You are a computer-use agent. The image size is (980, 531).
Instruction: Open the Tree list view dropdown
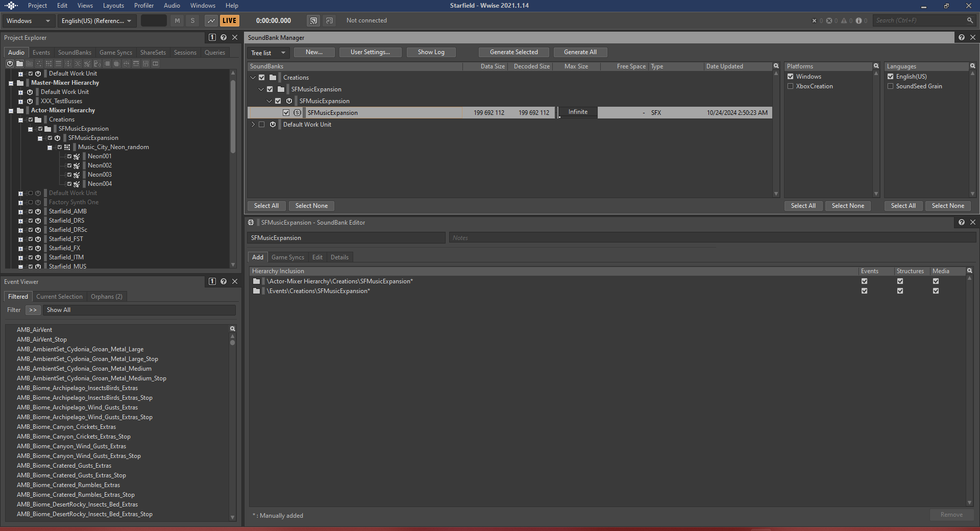(x=268, y=53)
